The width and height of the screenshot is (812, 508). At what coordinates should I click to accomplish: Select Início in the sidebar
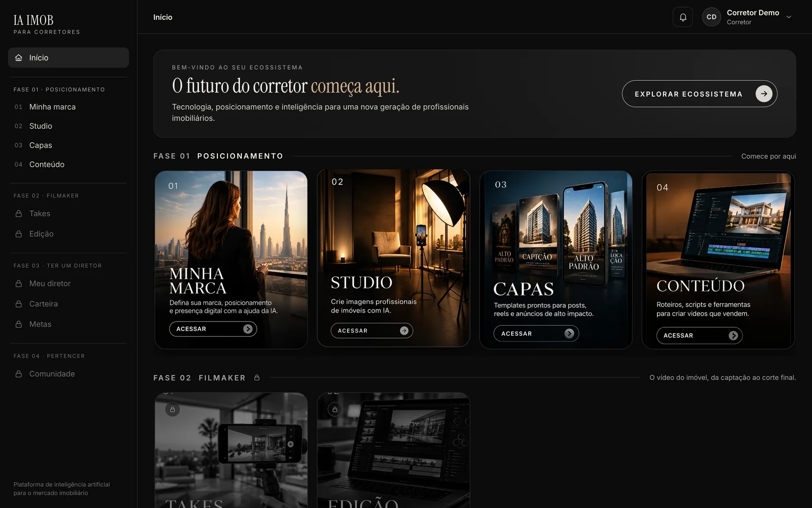[69, 58]
